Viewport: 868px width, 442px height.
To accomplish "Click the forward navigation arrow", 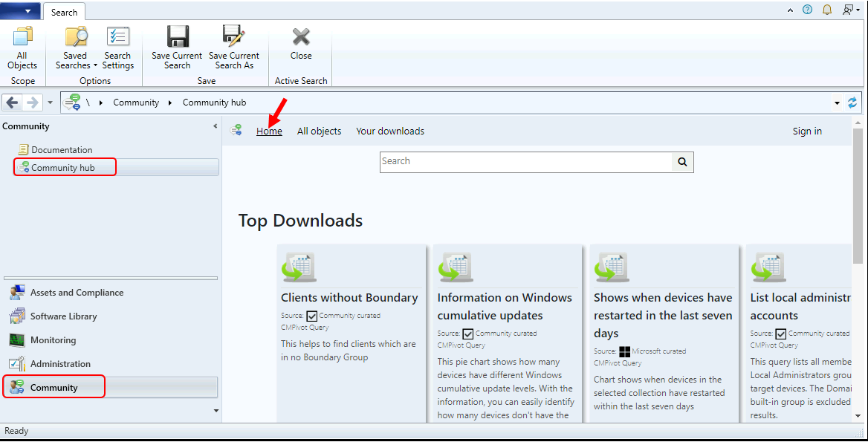I will pos(33,103).
